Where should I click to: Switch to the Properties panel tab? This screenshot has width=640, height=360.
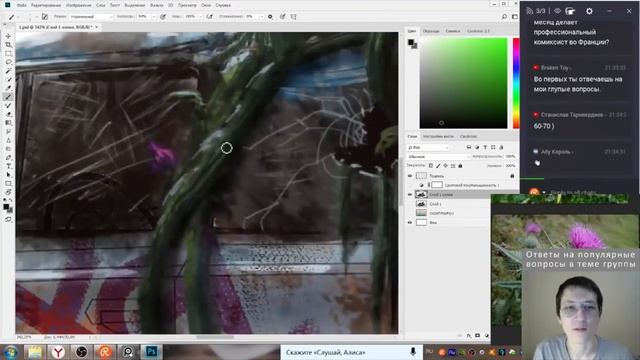[468, 136]
